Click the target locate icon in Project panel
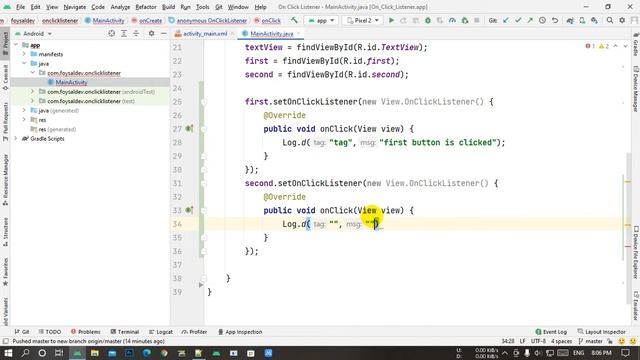 coord(111,33)
